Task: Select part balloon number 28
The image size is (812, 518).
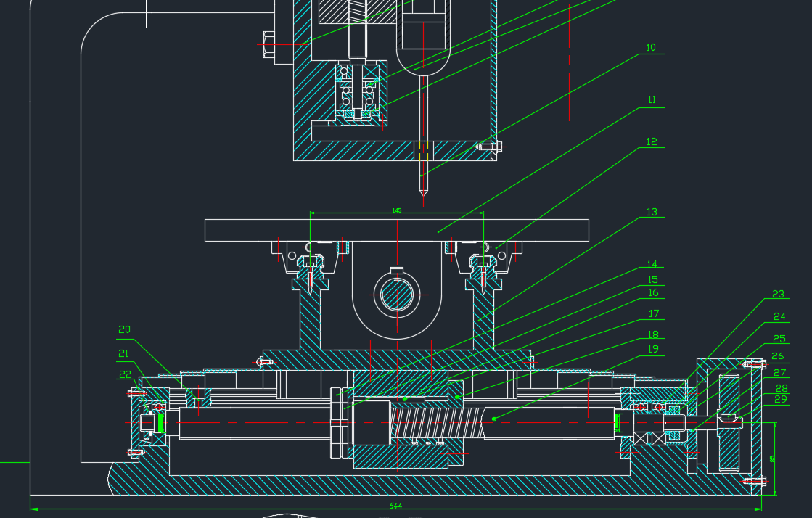Action: (782, 389)
